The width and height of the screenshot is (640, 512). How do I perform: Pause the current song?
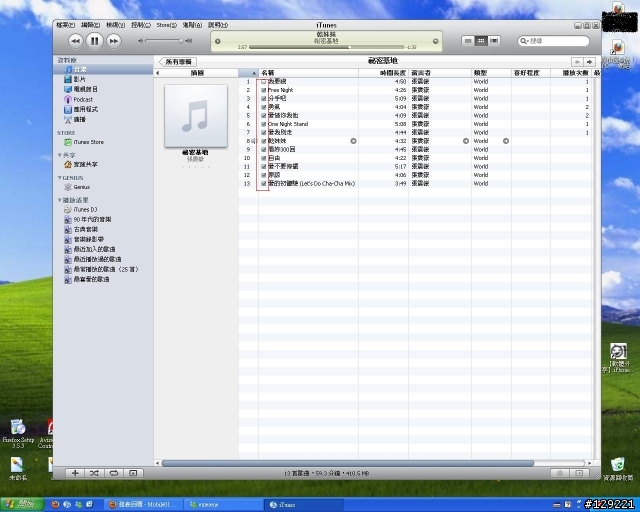coord(94,40)
